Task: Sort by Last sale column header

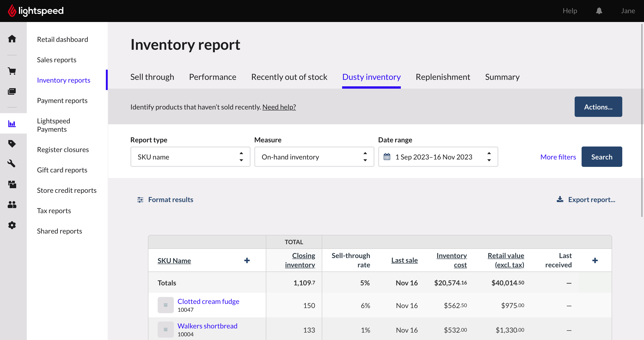Action: tap(405, 260)
